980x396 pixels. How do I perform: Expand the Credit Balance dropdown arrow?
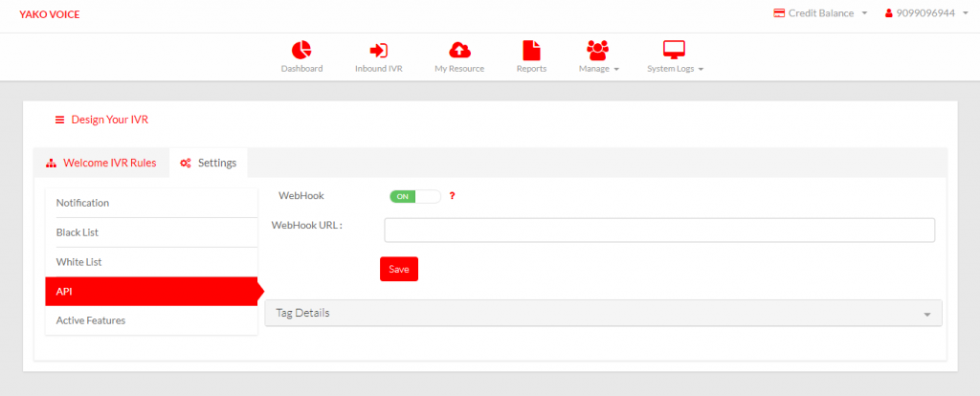tap(864, 13)
